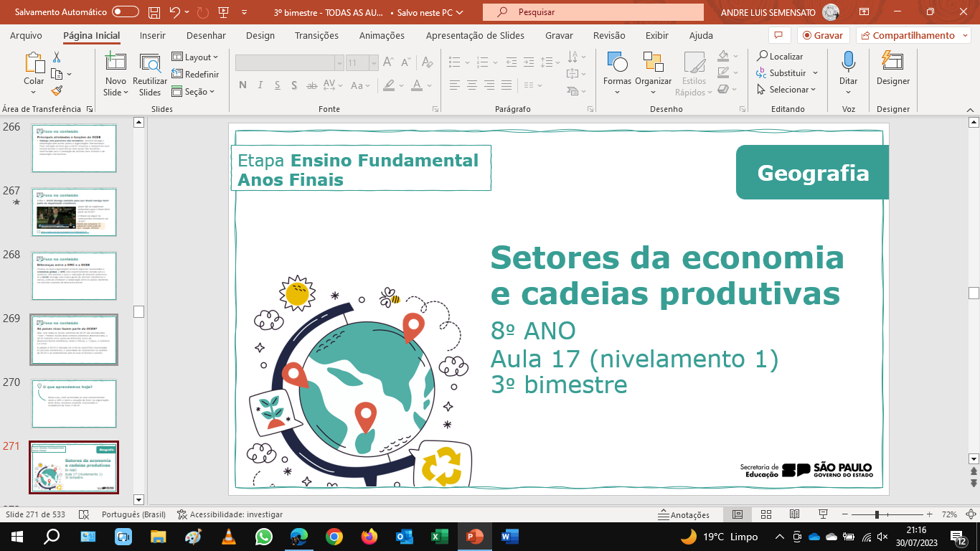
Task: Switch to the Apresentação de Slides tab
Action: coord(475,35)
